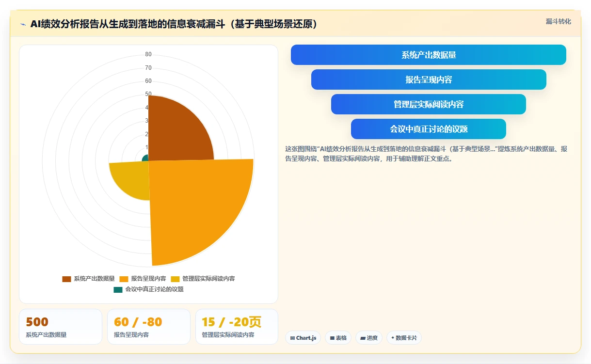This screenshot has width=591, height=364.
Task: Click the 60 axis label on chart
Action: pos(148,81)
